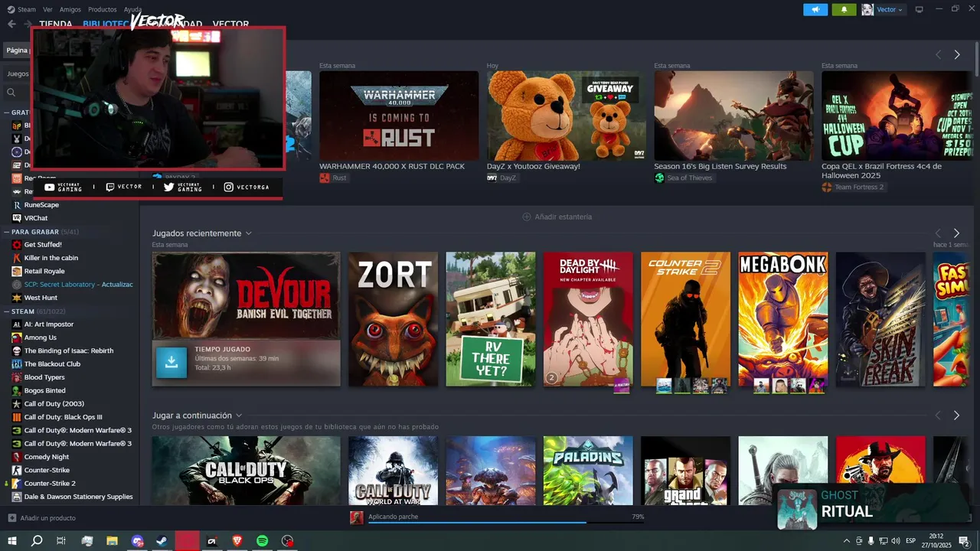Click the Steam announcements megaphone icon
Screen dimensions: 980x551
click(x=815, y=9)
